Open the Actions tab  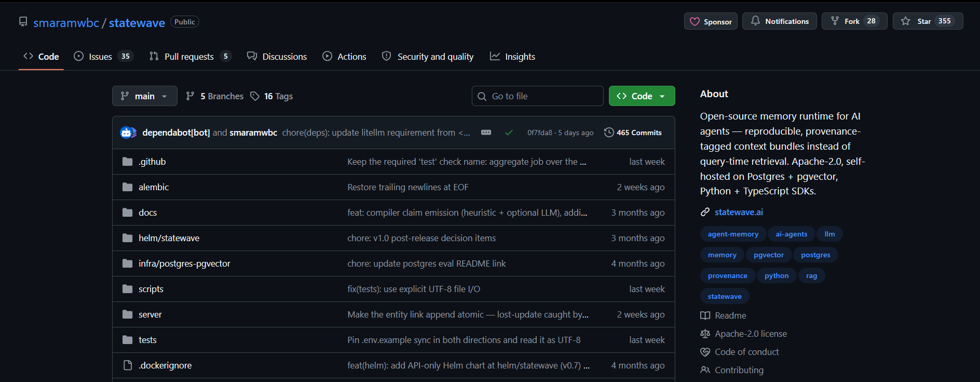pyautogui.click(x=344, y=56)
